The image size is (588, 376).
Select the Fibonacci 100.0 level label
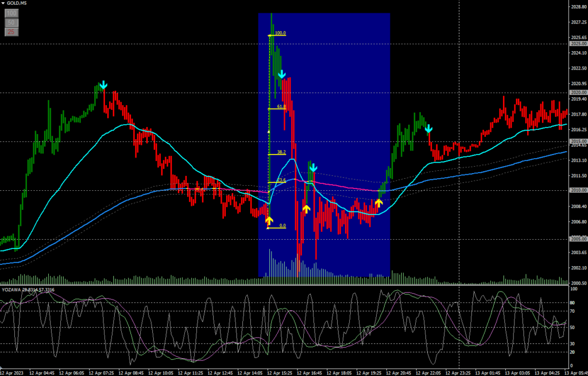tap(280, 33)
